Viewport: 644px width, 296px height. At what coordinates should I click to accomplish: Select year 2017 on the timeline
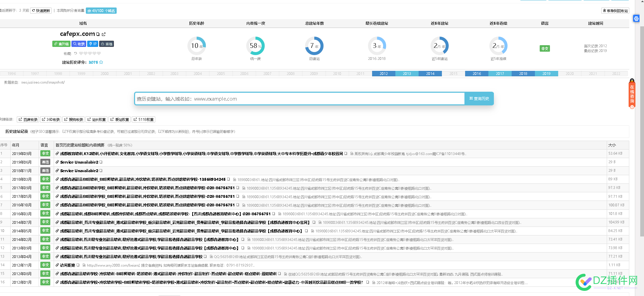(500, 74)
